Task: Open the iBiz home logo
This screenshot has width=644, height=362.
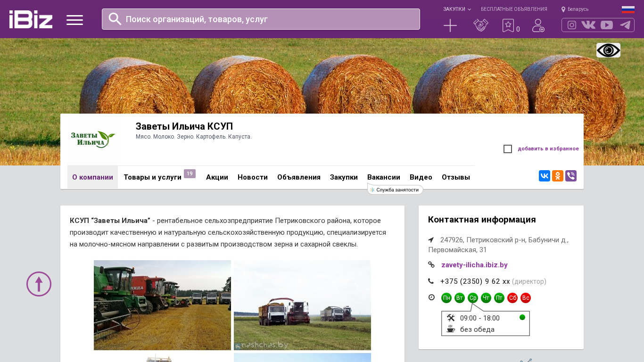Action: click(x=31, y=19)
